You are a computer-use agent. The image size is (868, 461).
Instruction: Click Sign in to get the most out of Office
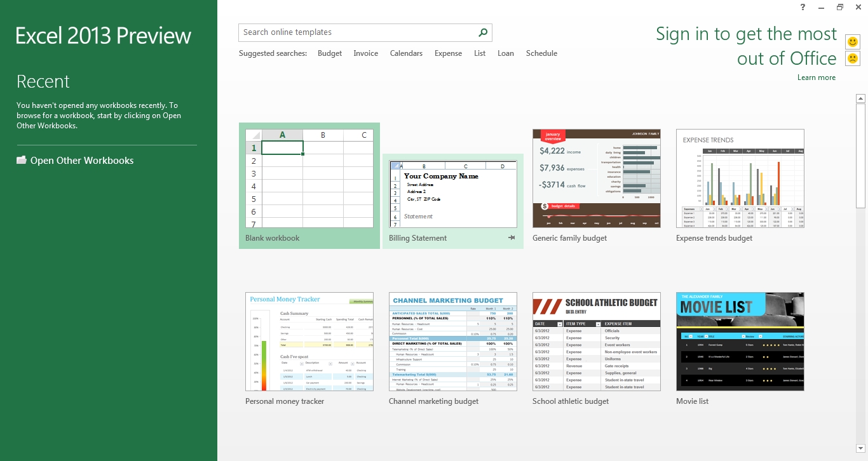(747, 46)
